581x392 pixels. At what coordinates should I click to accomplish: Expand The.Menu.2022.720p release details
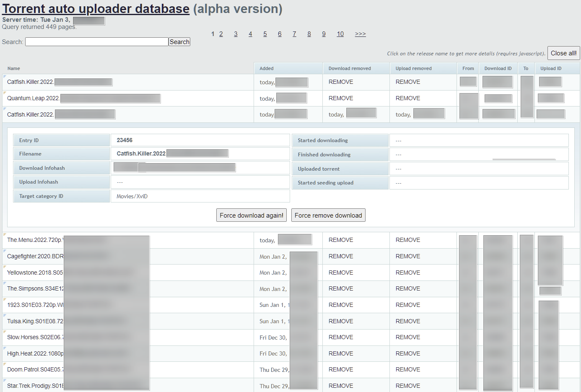point(34,240)
